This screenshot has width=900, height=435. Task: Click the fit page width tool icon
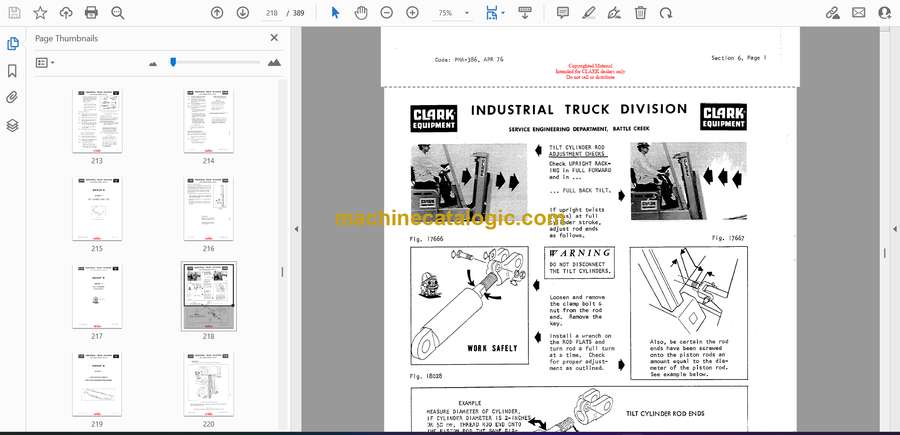[491, 13]
